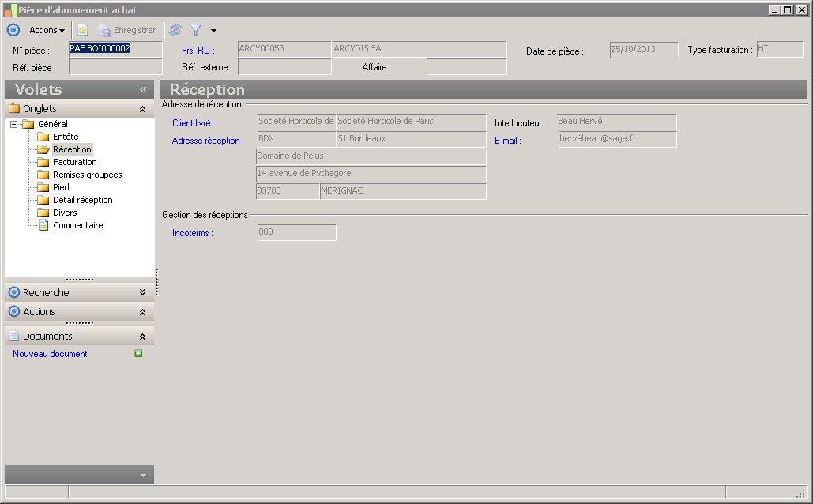The width and height of the screenshot is (813, 504).
Task: Collapse the Actions section in sidebar
Action: [x=142, y=312]
